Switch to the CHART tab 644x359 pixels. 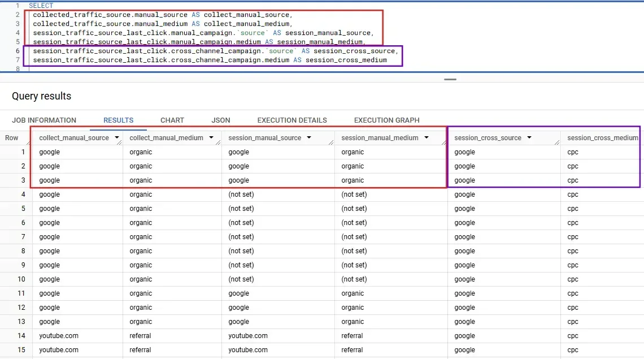coord(172,120)
